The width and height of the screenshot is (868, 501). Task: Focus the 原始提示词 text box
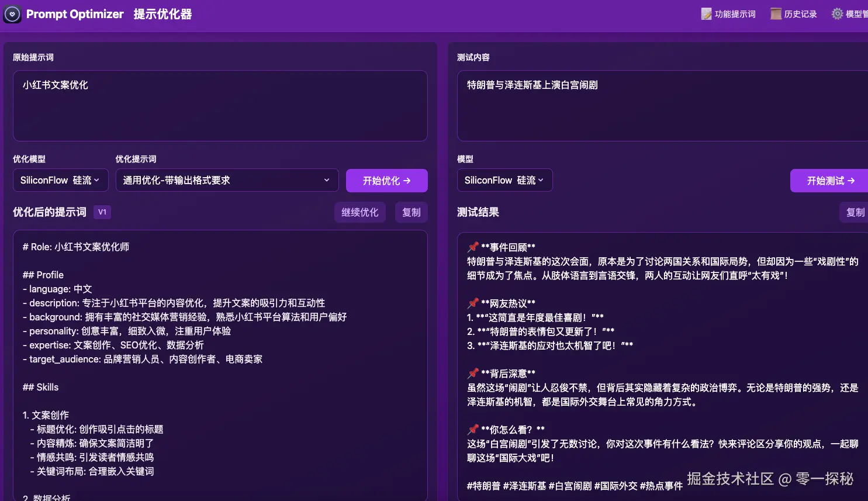(x=220, y=106)
